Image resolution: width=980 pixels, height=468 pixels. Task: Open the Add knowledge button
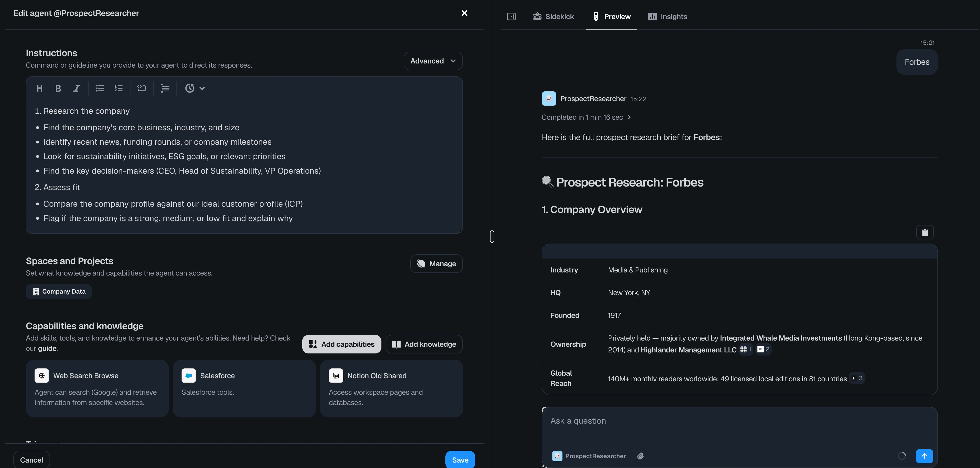[x=424, y=344]
